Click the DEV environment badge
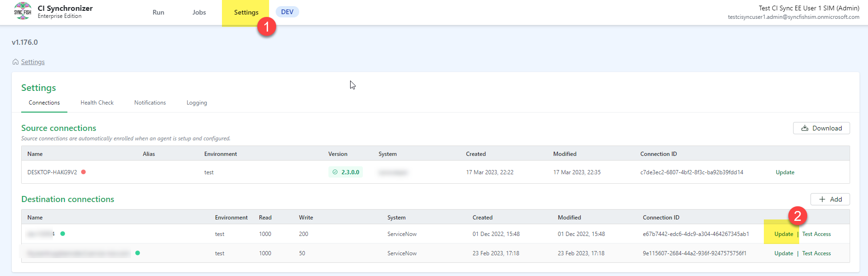 tap(287, 12)
